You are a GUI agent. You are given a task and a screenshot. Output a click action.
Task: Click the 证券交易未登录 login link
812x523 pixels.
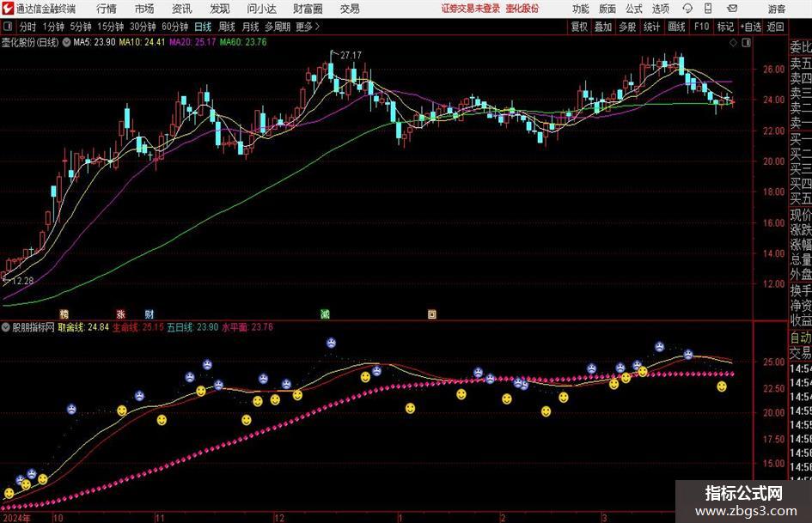click(x=471, y=9)
